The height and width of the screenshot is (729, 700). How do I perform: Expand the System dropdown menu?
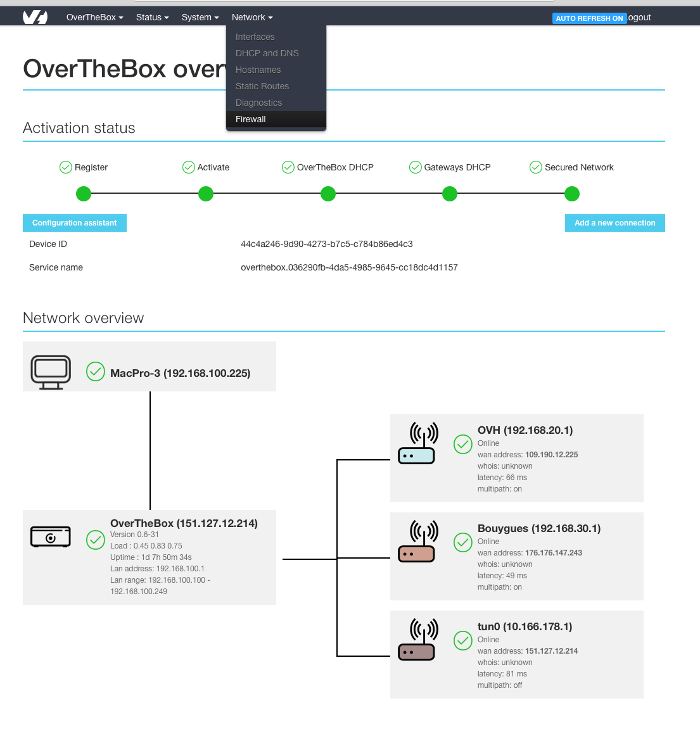[x=200, y=17]
